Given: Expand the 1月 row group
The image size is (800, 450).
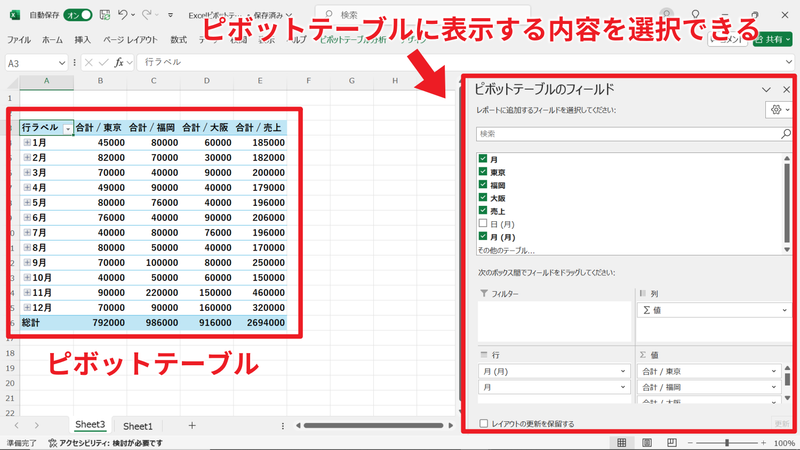Looking at the screenshot, I should click(x=27, y=143).
